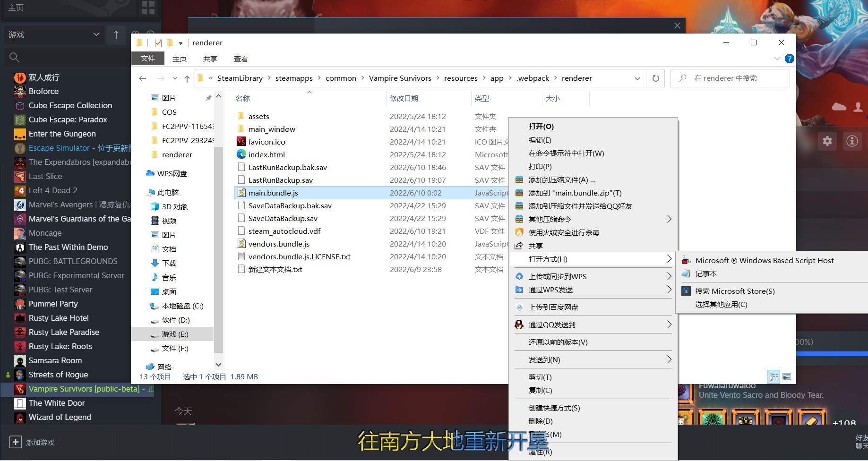Click Steam game settings gear icon
The image size is (868, 461).
827,141
